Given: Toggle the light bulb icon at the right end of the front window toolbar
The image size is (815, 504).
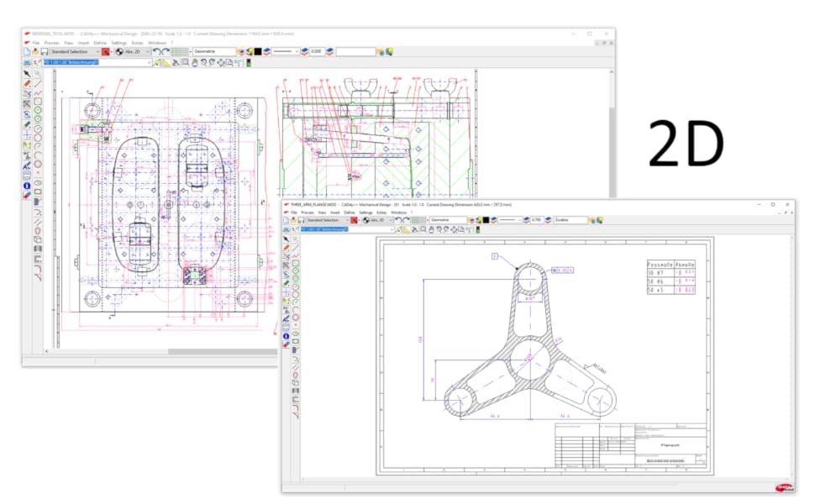Looking at the screenshot, I should pos(600,220).
